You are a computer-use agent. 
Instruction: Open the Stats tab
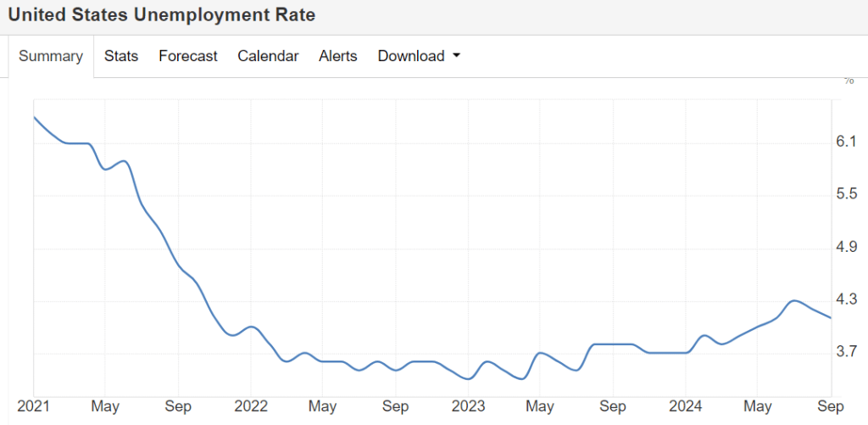[x=121, y=57]
